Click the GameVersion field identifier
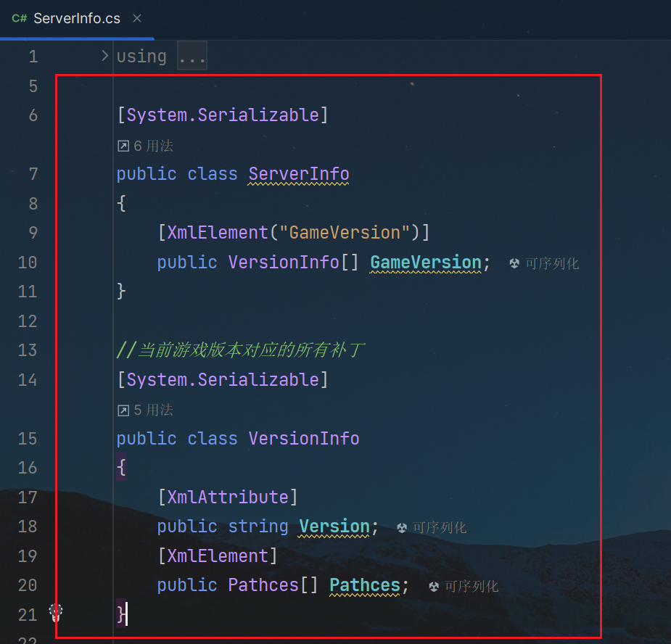The width and height of the screenshot is (671, 644). (x=426, y=263)
